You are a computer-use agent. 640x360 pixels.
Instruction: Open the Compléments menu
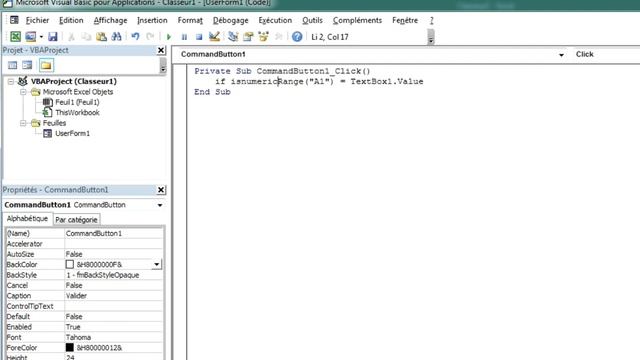pyautogui.click(x=357, y=20)
